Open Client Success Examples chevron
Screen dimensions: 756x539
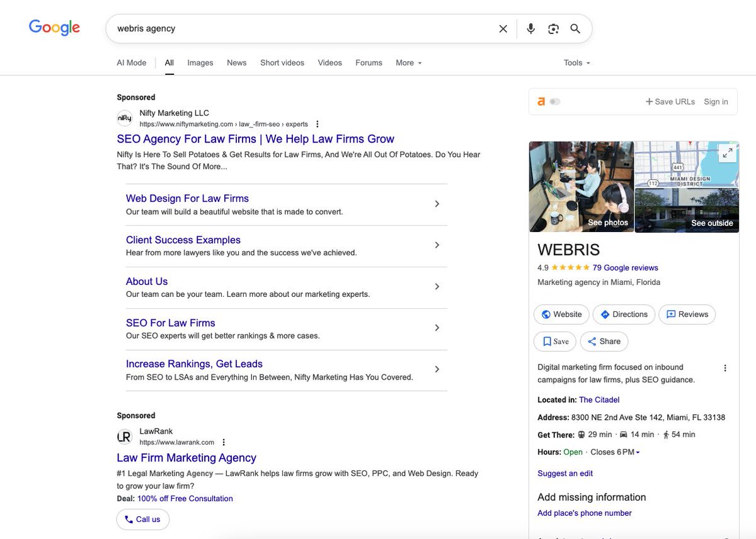[437, 245]
